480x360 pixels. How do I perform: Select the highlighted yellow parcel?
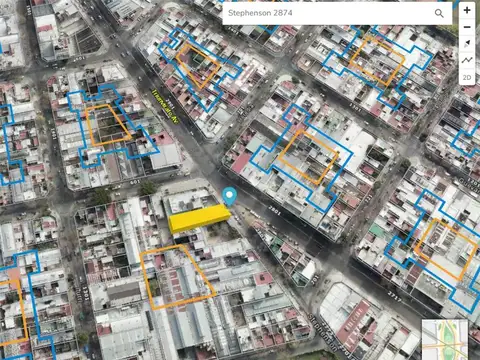tap(199, 218)
